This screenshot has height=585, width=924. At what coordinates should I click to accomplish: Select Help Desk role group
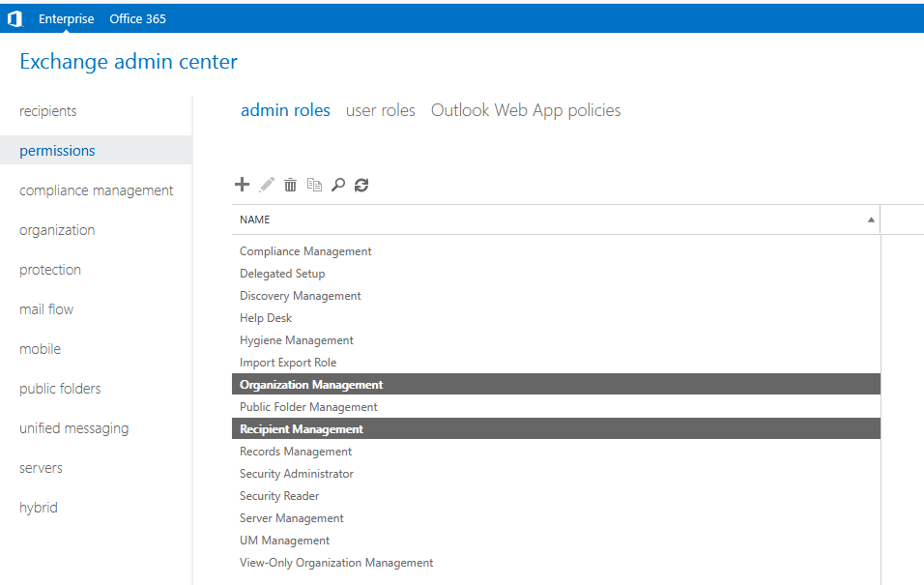[556, 318]
